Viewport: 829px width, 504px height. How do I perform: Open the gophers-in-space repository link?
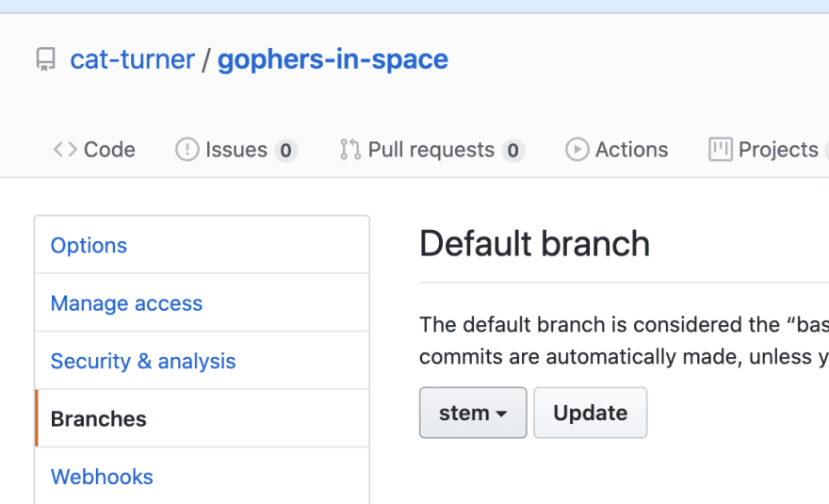tap(333, 59)
